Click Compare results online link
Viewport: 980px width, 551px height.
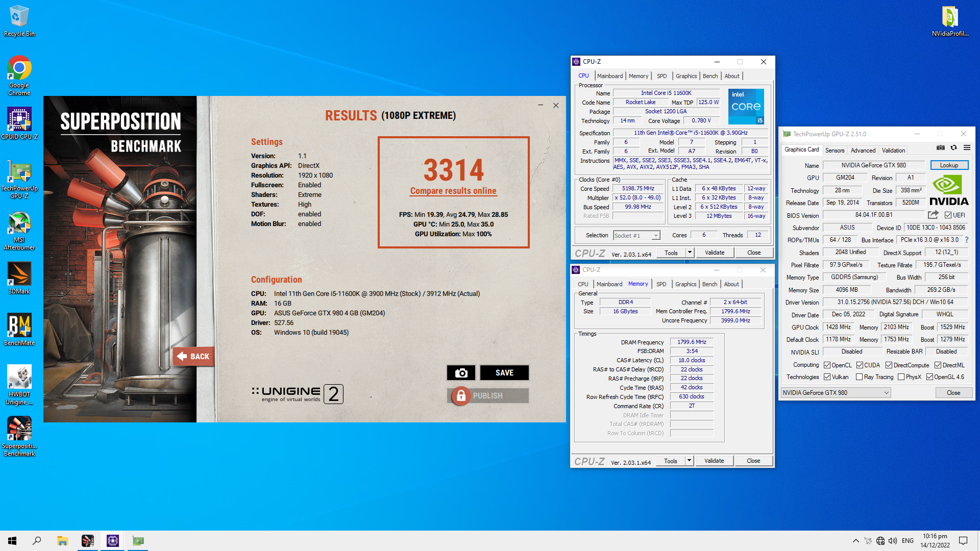pos(453,191)
